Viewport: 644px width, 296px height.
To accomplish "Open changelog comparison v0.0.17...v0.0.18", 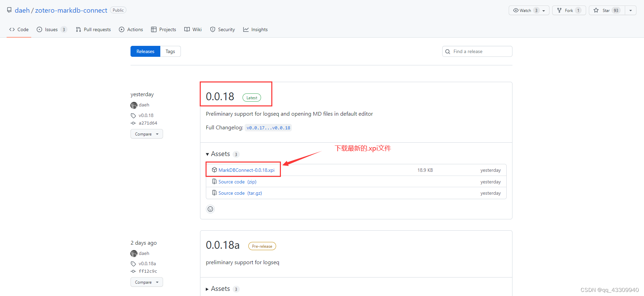I will pos(268,128).
